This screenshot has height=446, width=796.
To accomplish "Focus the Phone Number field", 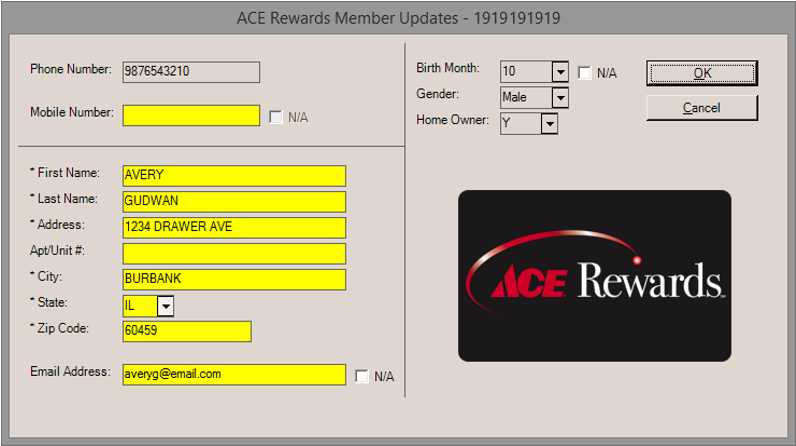I will tap(191, 72).
